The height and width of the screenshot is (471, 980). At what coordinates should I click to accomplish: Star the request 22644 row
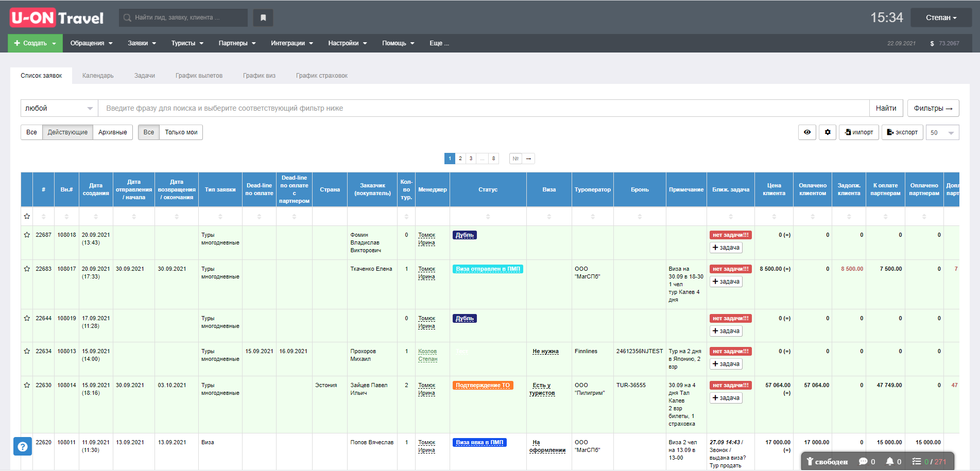coord(27,318)
